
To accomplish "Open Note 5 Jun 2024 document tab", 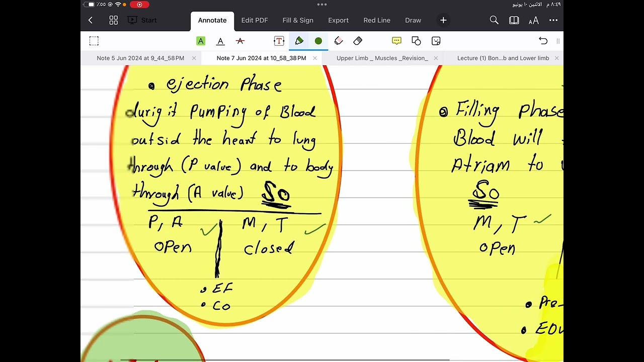I will 140,58.
